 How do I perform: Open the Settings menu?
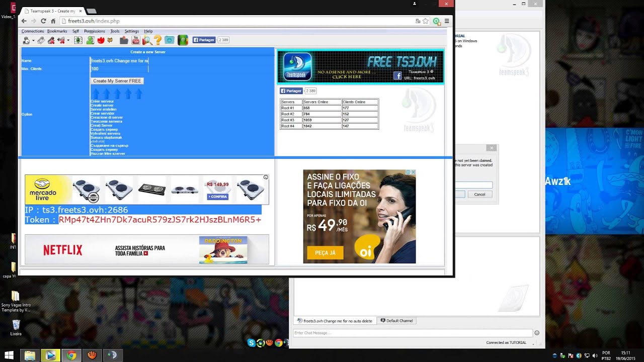point(132,31)
